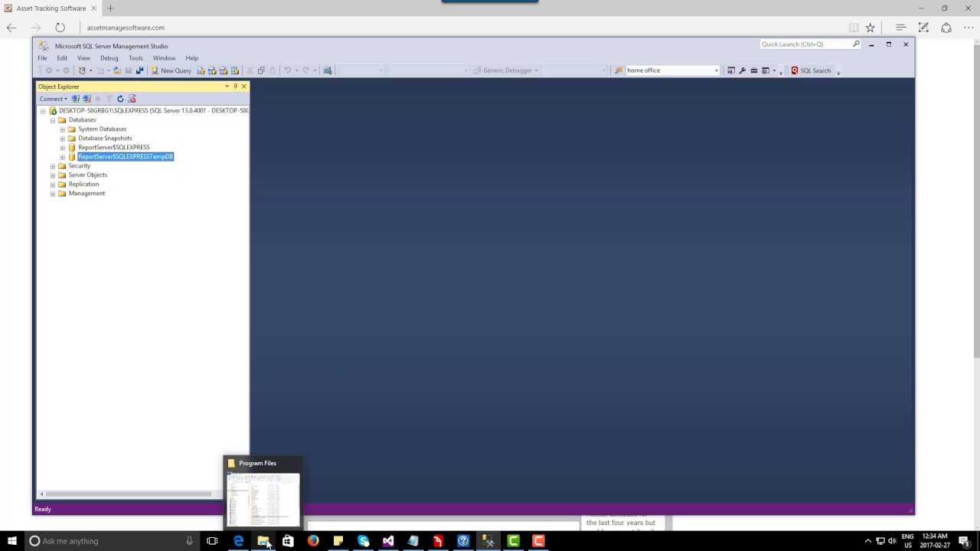Click the Database Engine Query icon

click(x=201, y=70)
